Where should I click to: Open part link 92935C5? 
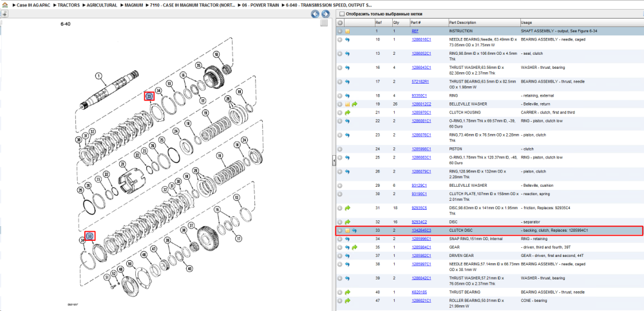click(420, 208)
